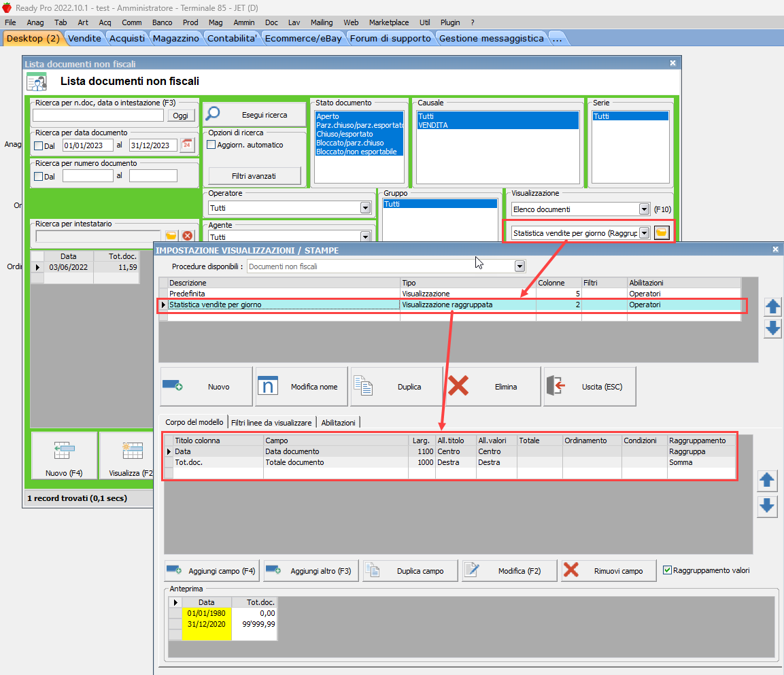Click the Nuovo (F4) icon in Lista documenti

[x=64, y=451]
